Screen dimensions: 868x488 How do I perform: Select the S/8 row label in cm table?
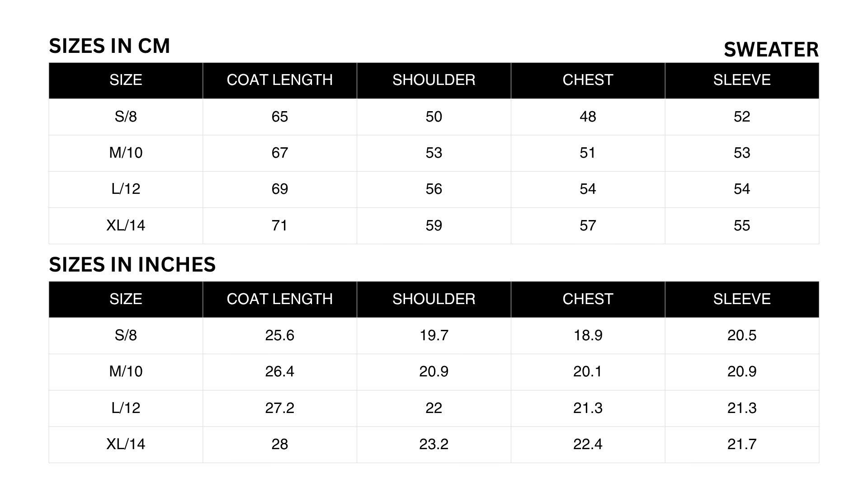point(126,117)
